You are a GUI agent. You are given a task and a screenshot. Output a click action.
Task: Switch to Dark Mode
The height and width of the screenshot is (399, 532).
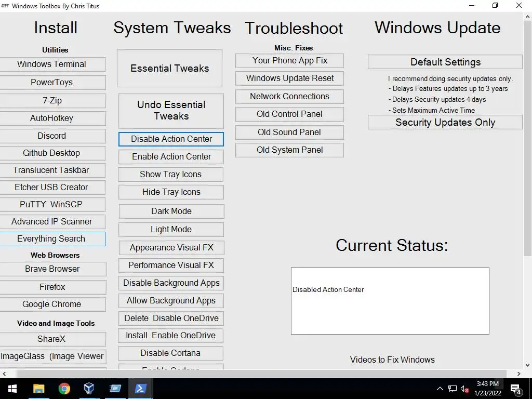pos(171,211)
